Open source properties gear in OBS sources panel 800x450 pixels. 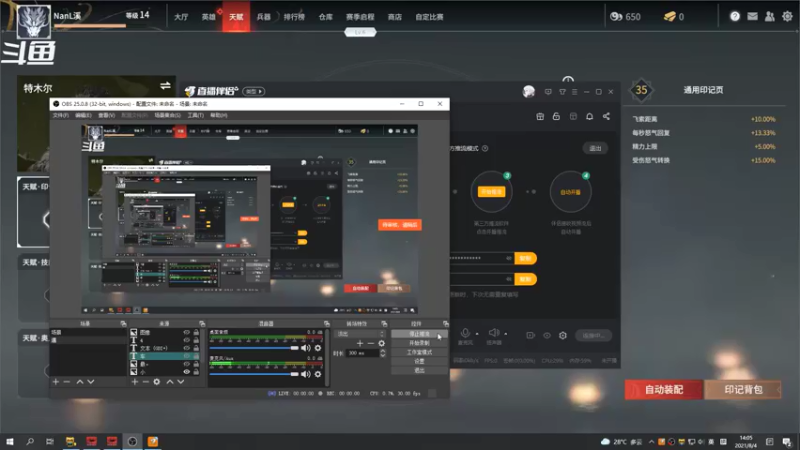coord(157,382)
